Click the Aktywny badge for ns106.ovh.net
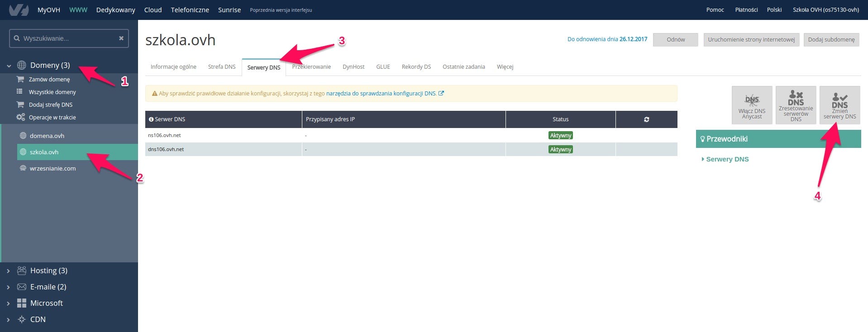The image size is (868, 332). tap(561, 135)
